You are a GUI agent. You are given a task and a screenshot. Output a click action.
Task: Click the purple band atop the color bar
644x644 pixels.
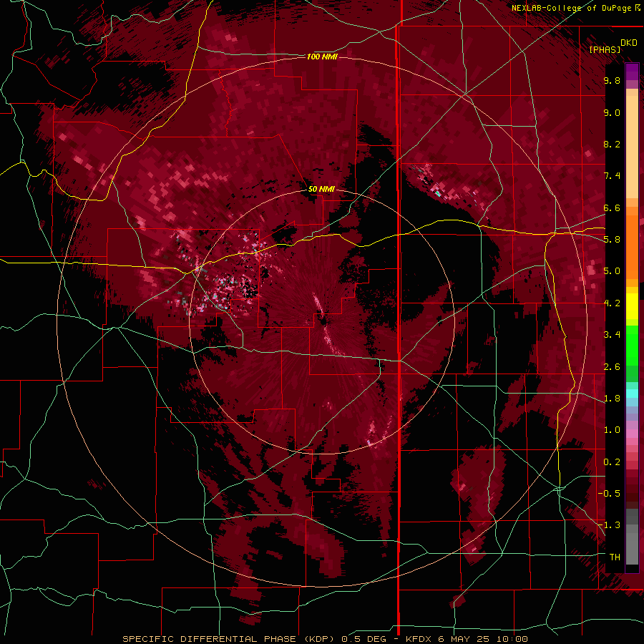632,72
